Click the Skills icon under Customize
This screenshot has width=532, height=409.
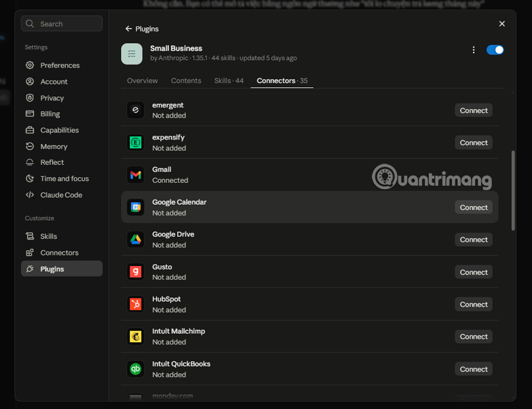(x=30, y=236)
